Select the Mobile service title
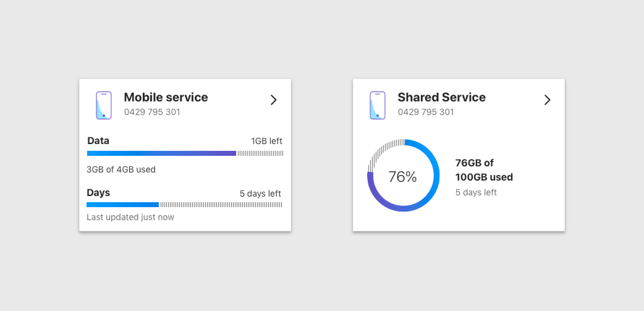Image resolution: width=644 pixels, height=311 pixels. click(x=166, y=97)
